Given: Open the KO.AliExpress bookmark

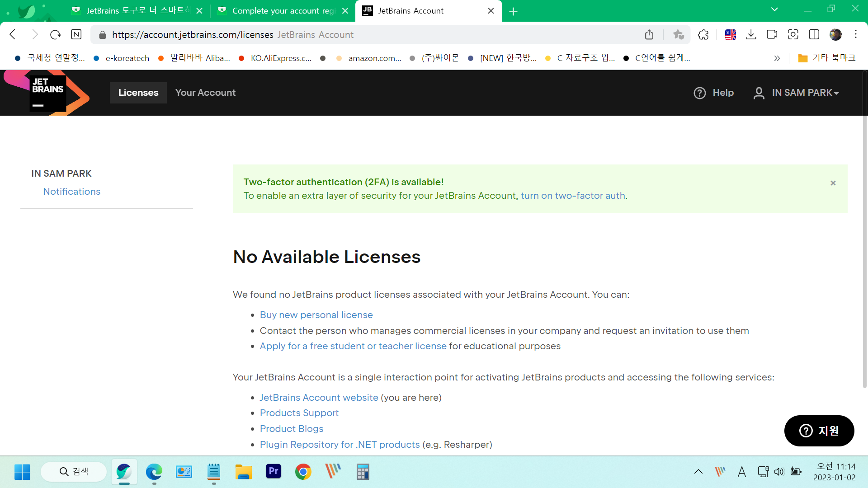Looking at the screenshot, I should pos(275,58).
